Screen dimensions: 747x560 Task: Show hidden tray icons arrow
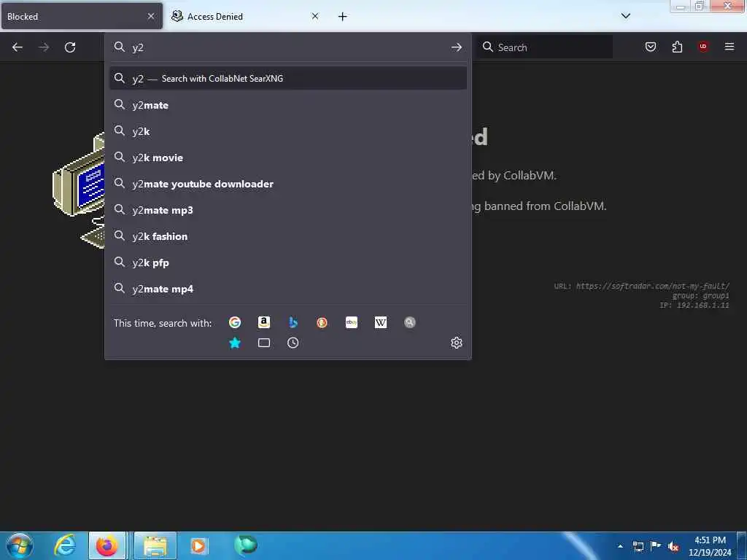(620, 546)
